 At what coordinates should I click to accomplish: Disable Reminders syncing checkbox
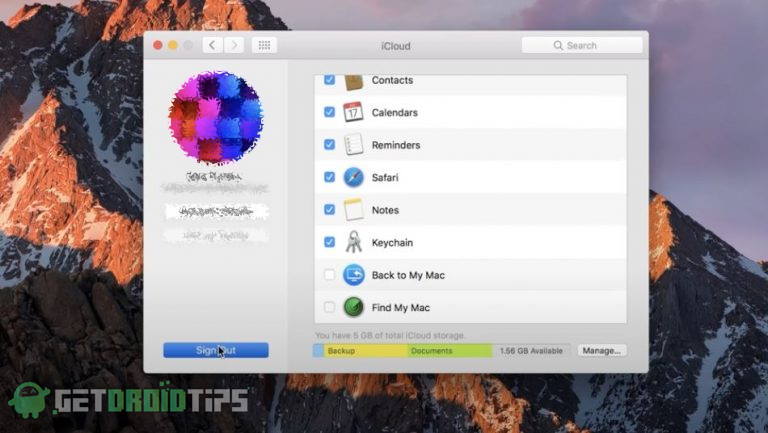click(330, 144)
